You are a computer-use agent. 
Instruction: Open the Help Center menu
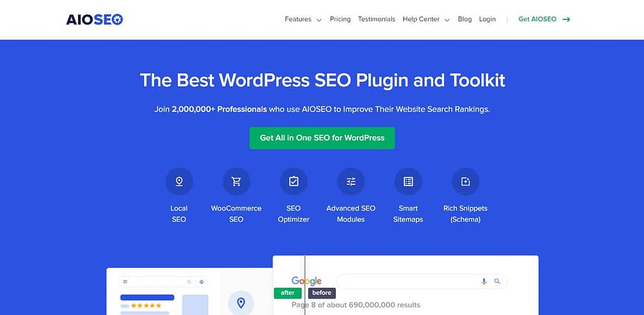[x=421, y=19]
